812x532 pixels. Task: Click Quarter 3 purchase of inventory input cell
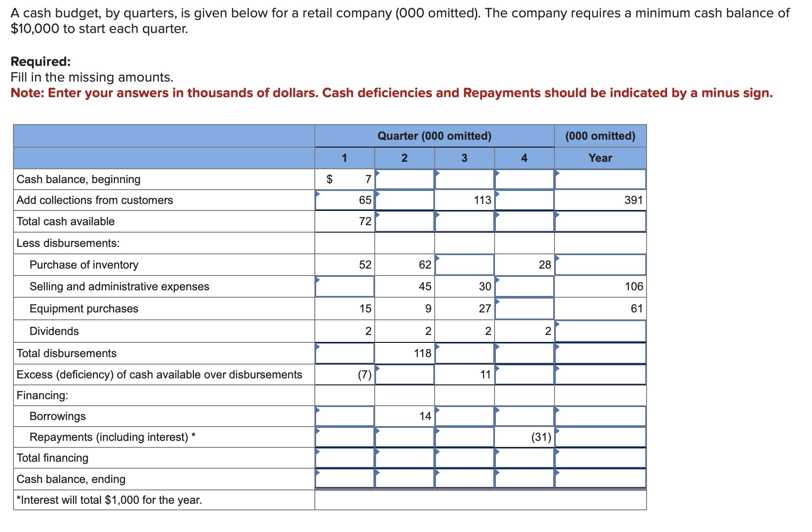tap(464, 265)
